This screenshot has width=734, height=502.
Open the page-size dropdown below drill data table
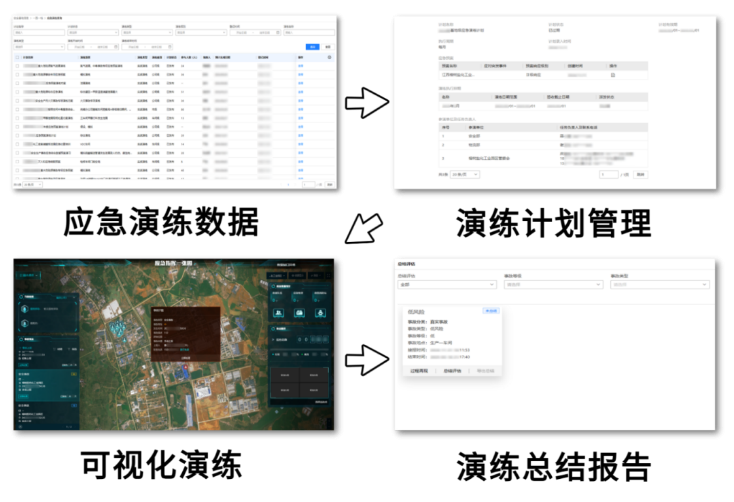tap(32, 185)
